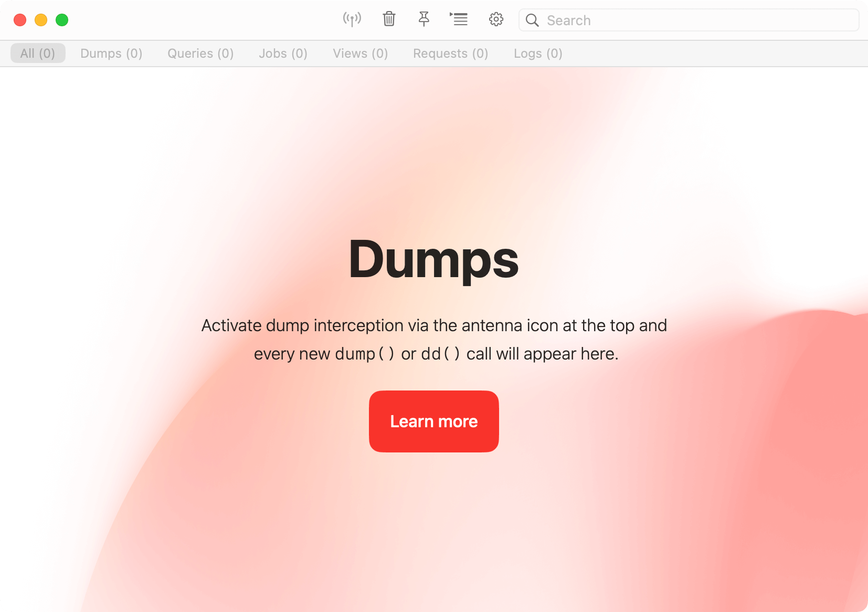Enter full screen with the green button
Image resolution: width=868 pixels, height=612 pixels.
(x=62, y=20)
